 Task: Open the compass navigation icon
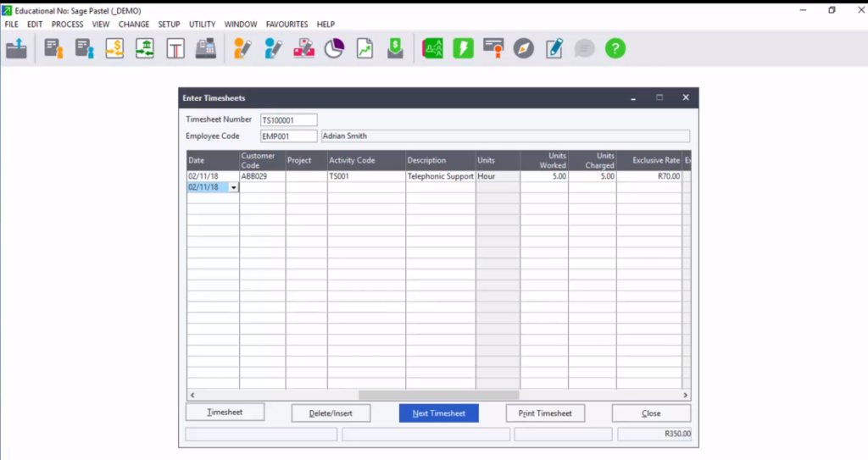tap(524, 48)
